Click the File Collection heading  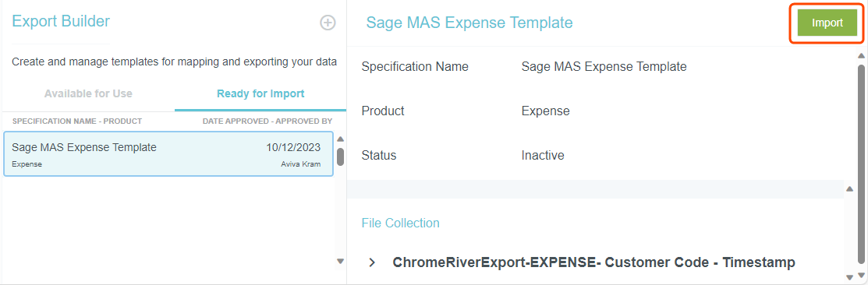(400, 223)
